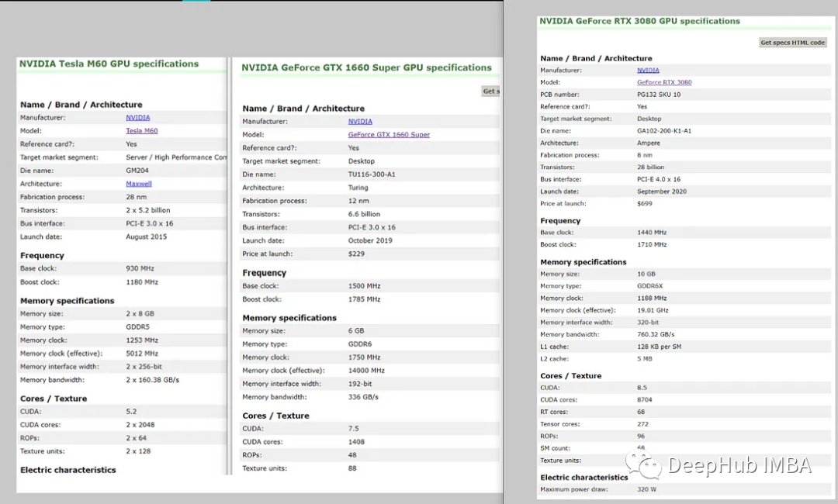Select the 1253 MHz memory clock value
This screenshot has width=838, height=504.
[142, 340]
